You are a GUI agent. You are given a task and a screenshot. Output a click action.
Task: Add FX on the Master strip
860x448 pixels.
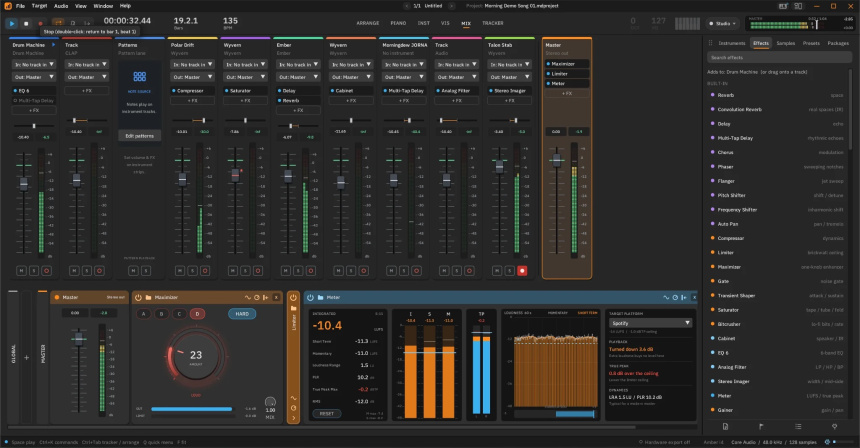tap(567, 94)
